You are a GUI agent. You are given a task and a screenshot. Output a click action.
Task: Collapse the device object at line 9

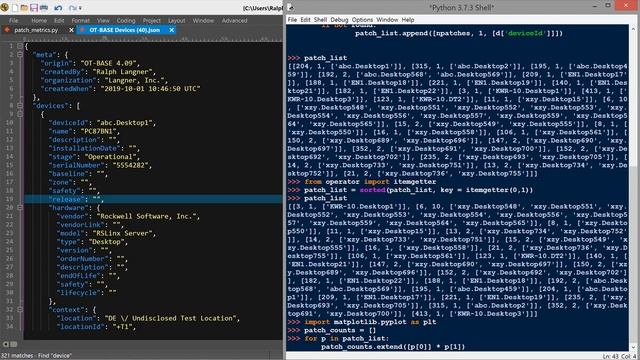pyautogui.click(x=20, y=114)
